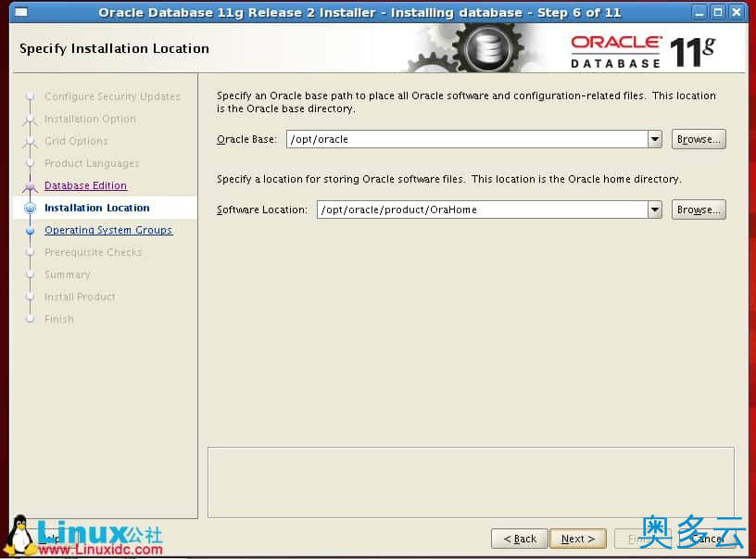Go to the Database Edition step
This screenshot has height=559, width=756.
click(85, 185)
